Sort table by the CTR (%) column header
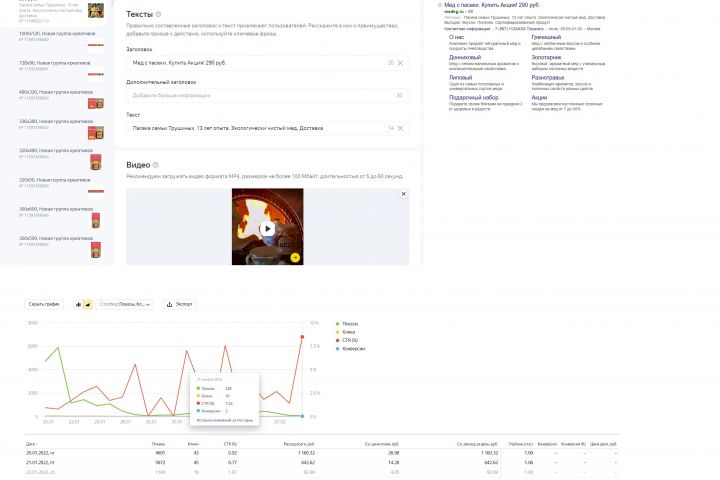The height and width of the screenshot is (480, 720). pyautogui.click(x=231, y=444)
